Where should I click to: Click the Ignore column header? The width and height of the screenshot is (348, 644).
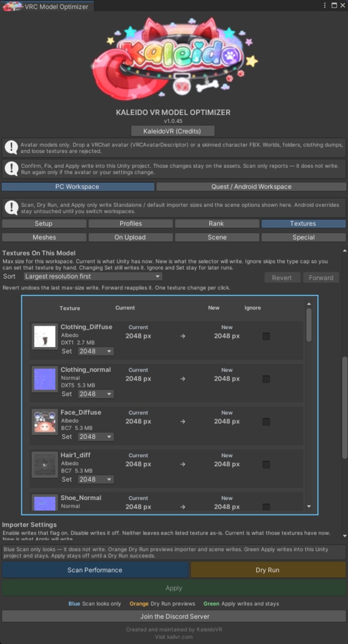tap(253, 308)
